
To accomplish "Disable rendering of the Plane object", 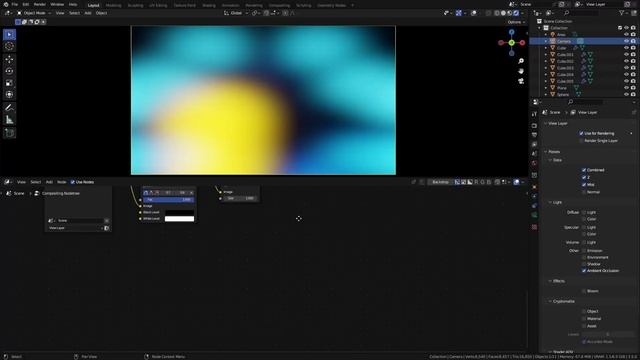I will pos(633,88).
